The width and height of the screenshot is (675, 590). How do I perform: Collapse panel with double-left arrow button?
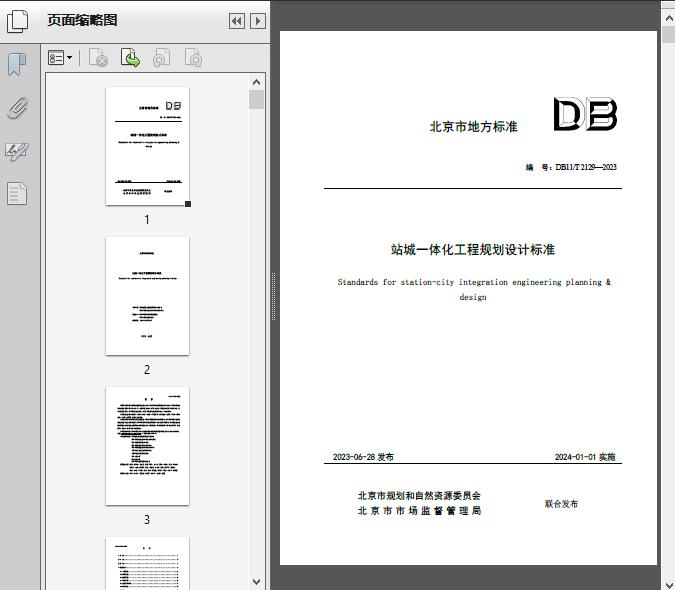[237, 21]
